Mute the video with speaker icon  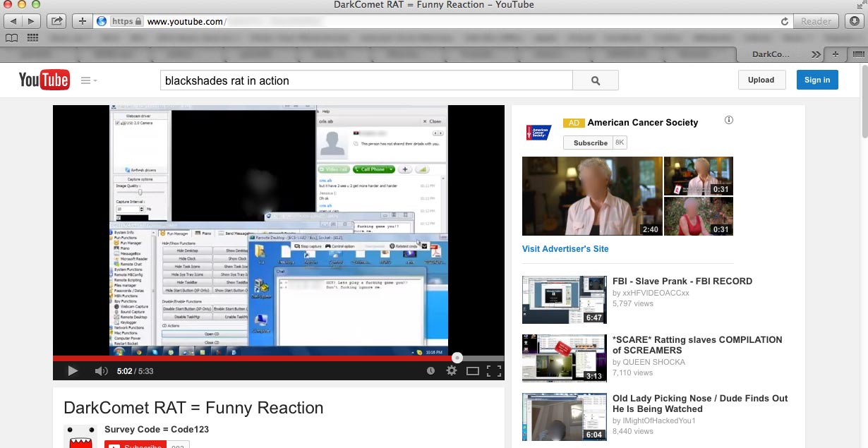(101, 371)
